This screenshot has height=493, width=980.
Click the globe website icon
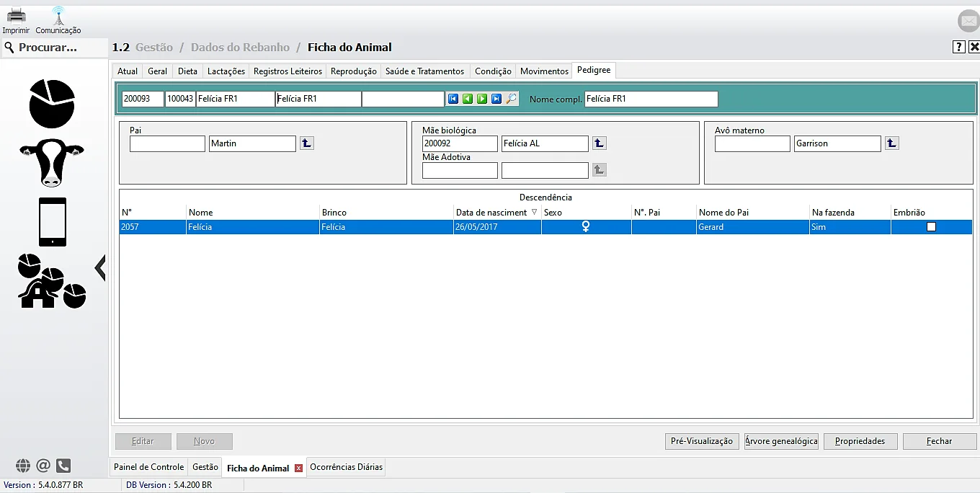coord(23,466)
